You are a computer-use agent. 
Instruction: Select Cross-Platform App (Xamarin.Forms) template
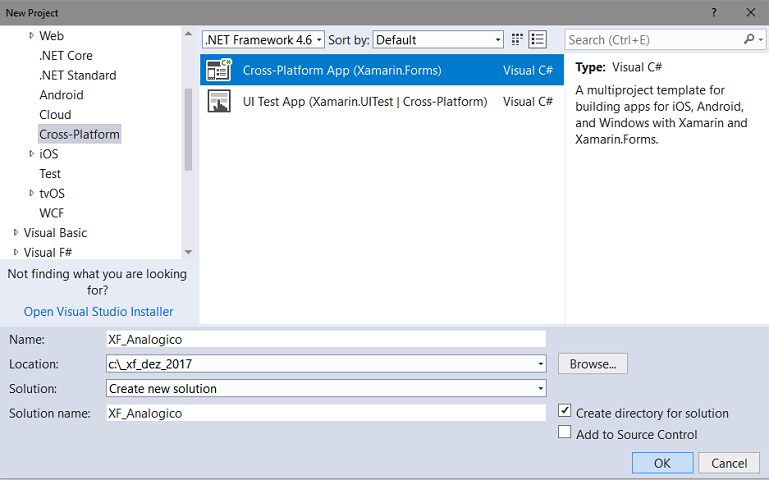[x=382, y=70]
